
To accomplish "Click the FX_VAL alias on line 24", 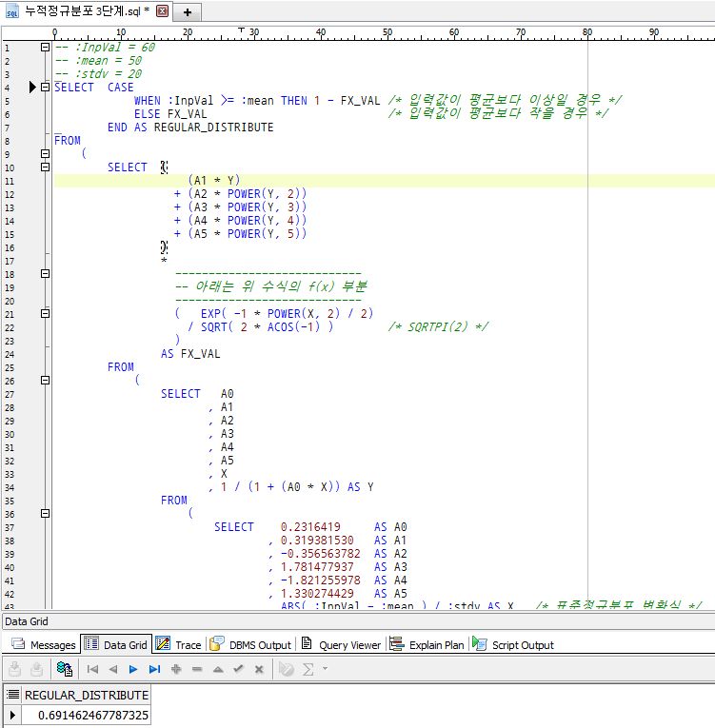I will point(200,354).
